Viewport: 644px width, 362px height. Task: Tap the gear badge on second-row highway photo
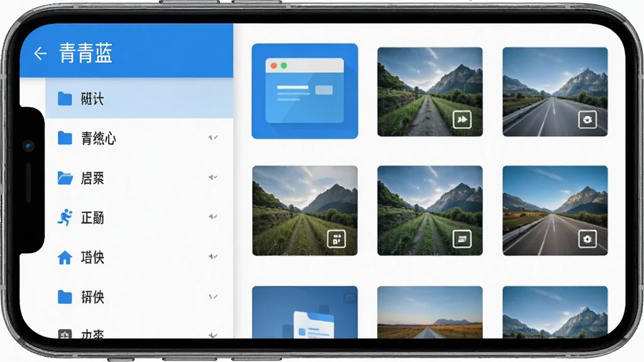pyautogui.click(x=587, y=239)
